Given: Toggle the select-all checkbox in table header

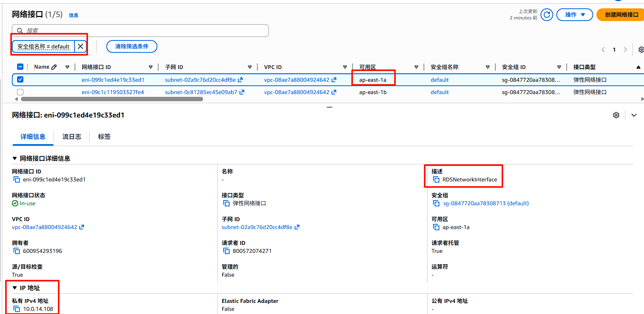Looking at the screenshot, I should click(x=20, y=67).
